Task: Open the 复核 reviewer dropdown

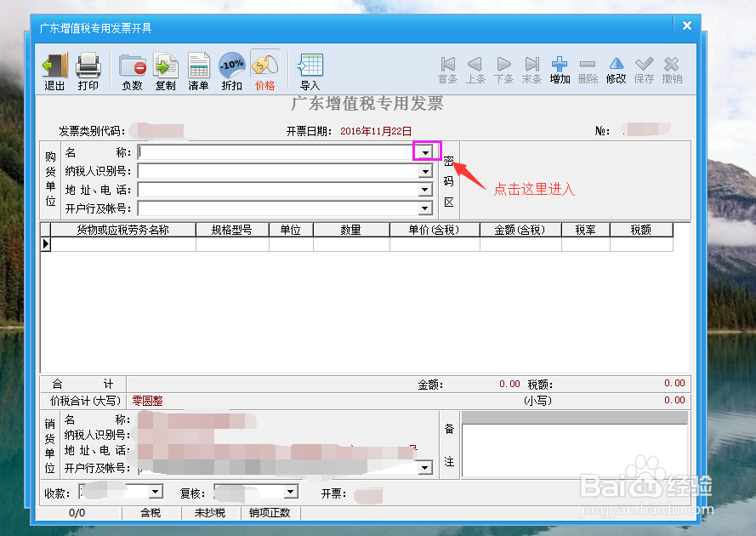Action: point(290,492)
